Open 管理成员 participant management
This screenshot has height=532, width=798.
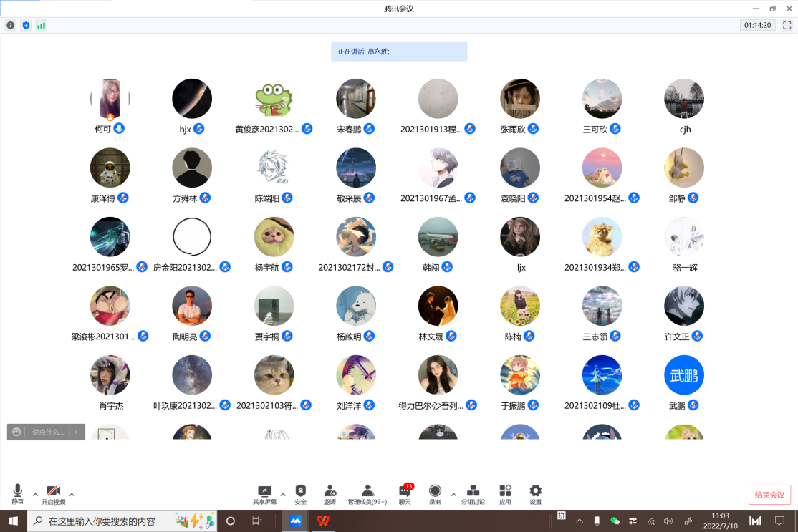point(367,491)
